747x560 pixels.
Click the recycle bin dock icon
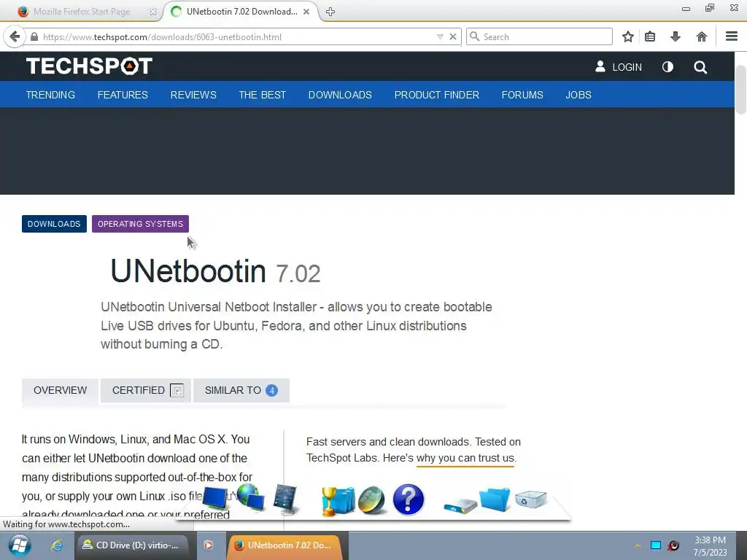pyautogui.click(x=531, y=499)
